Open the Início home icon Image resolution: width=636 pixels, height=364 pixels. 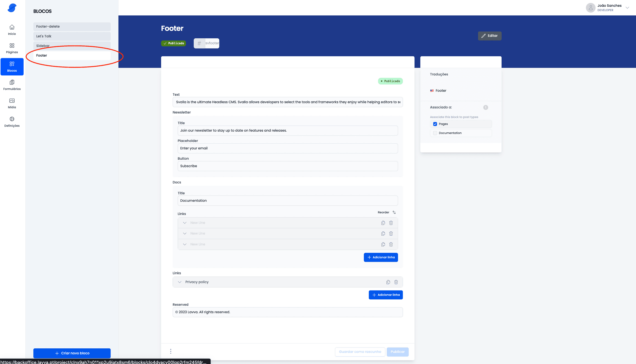[12, 27]
